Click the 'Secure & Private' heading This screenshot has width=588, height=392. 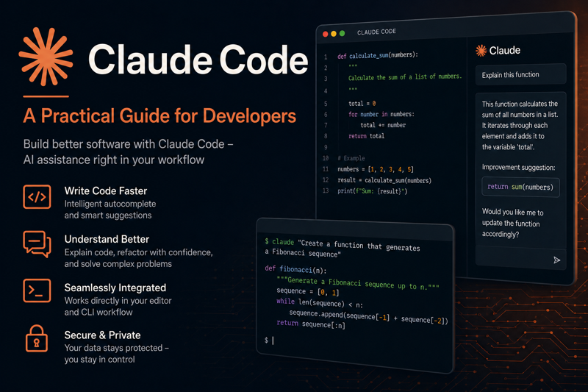tap(102, 335)
